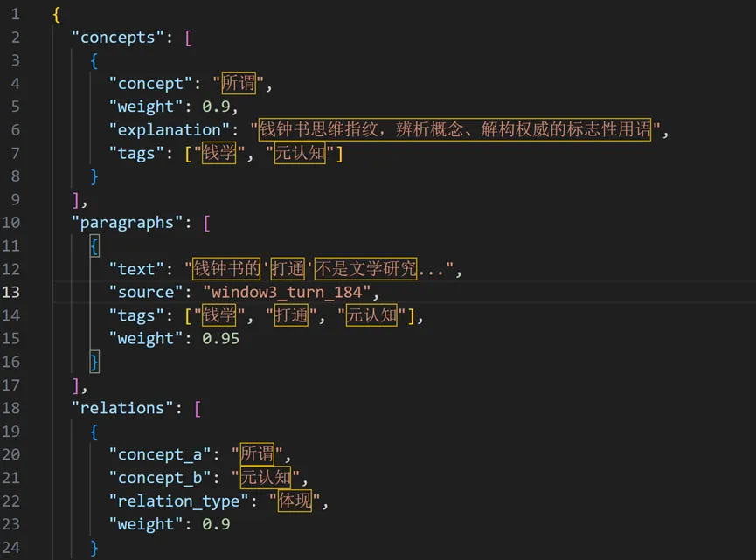
Task: Click the "text" key on line 12
Action: coord(136,269)
